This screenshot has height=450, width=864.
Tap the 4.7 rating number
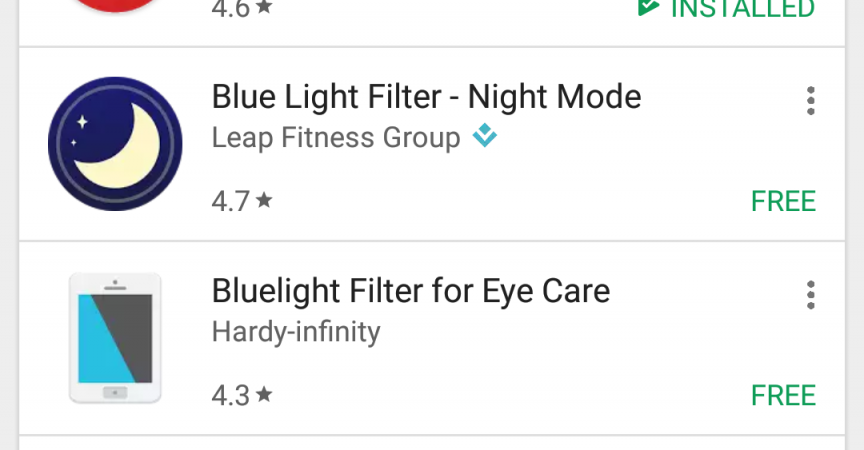231,201
